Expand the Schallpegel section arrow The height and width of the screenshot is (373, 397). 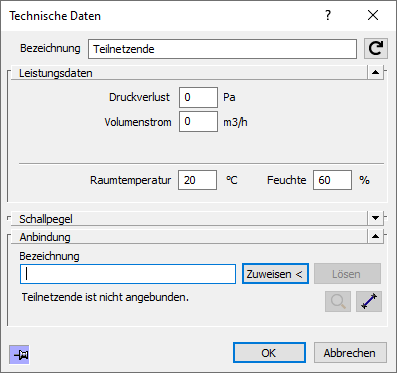coord(375,218)
